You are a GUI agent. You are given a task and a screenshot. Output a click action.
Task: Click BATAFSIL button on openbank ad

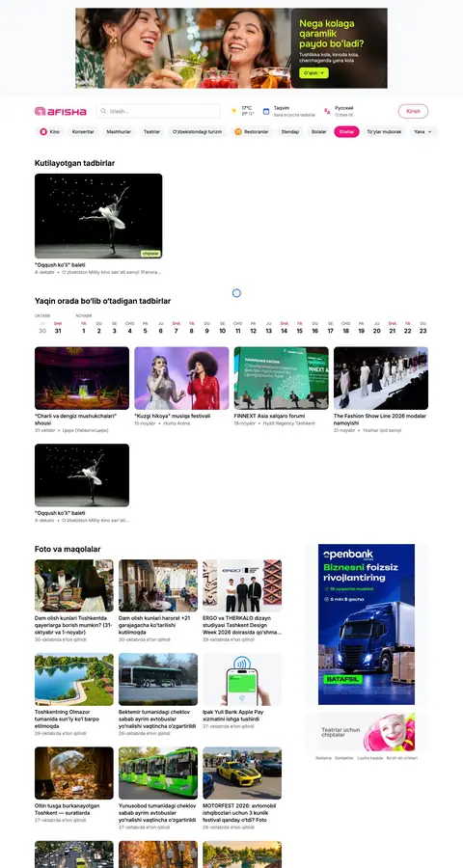(342, 679)
